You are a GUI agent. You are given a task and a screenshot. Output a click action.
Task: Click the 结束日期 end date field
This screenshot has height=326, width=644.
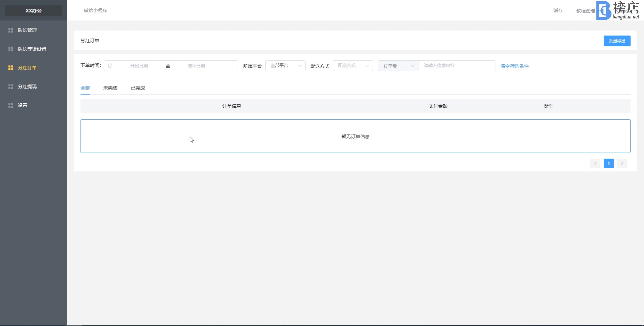tap(196, 66)
